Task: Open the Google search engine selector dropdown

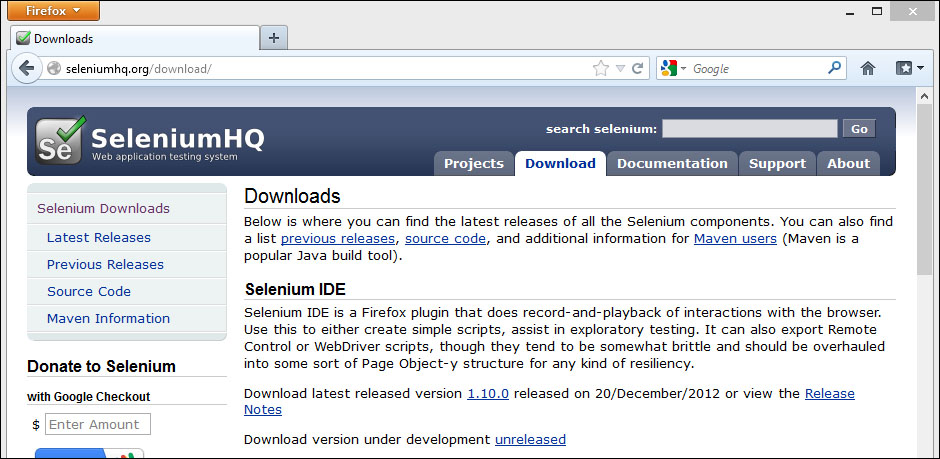Action: (674, 69)
